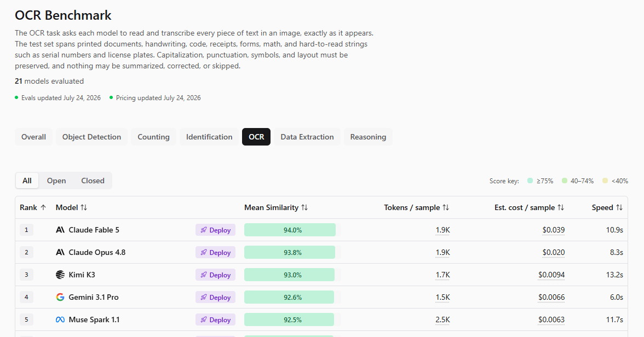Click the ≥75% score key swatch

pyautogui.click(x=530, y=181)
